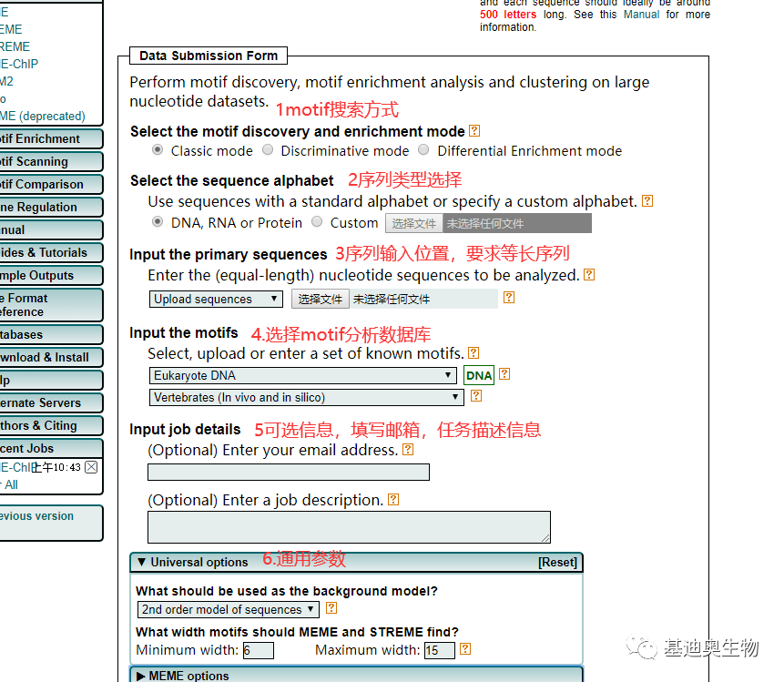
Task: Remove the MEME-ChIP recent job entry
Action: pos(91,467)
